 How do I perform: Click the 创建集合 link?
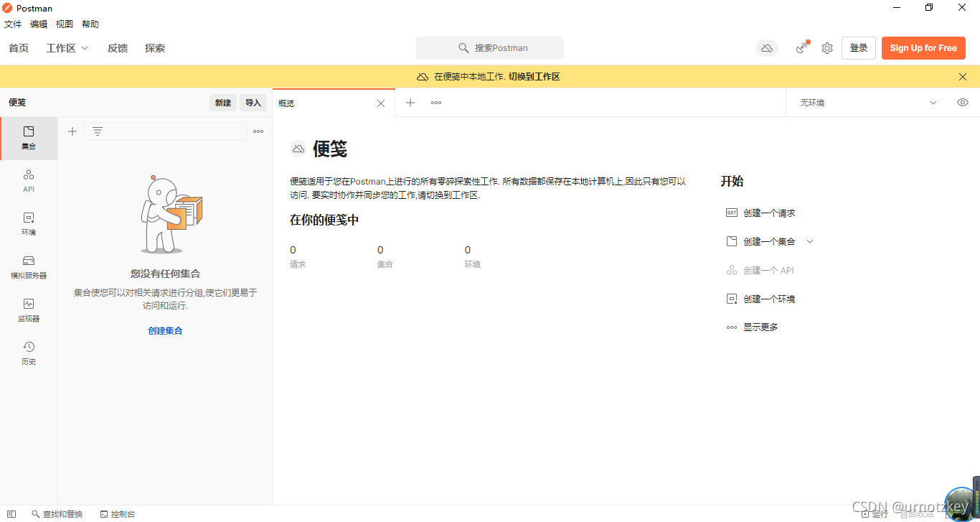165,331
